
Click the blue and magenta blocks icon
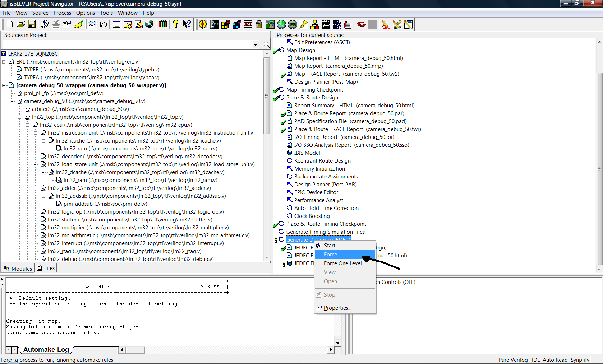click(237, 24)
